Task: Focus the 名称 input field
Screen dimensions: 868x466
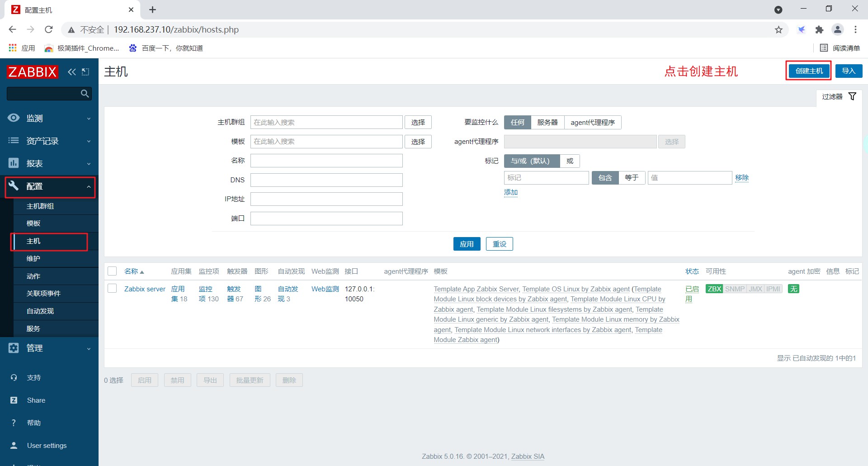Action: click(326, 161)
